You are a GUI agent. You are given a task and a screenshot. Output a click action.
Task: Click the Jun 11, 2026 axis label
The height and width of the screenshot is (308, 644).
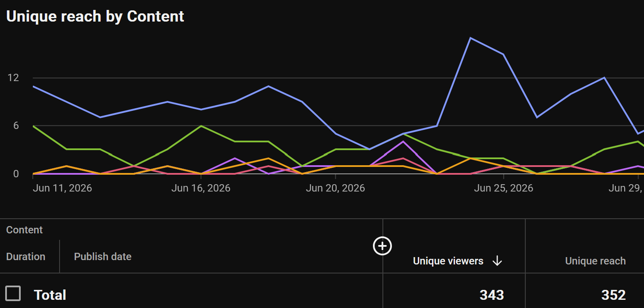click(62, 189)
